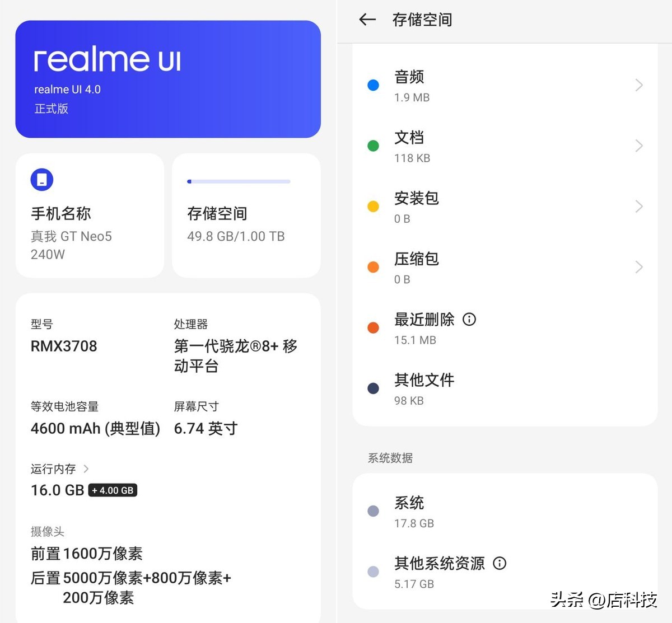The image size is (672, 623).
Task: Click the info icon beside 其他系统资源
Action: (499, 563)
